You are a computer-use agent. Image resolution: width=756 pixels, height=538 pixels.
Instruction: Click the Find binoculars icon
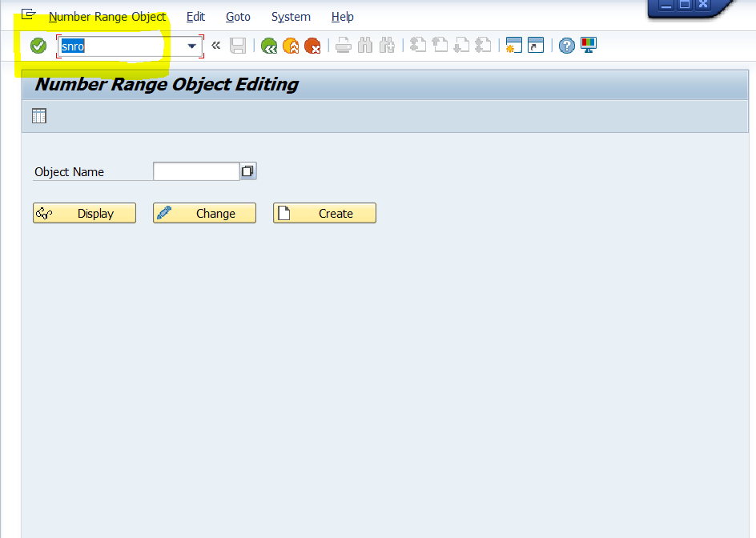click(x=365, y=46)
